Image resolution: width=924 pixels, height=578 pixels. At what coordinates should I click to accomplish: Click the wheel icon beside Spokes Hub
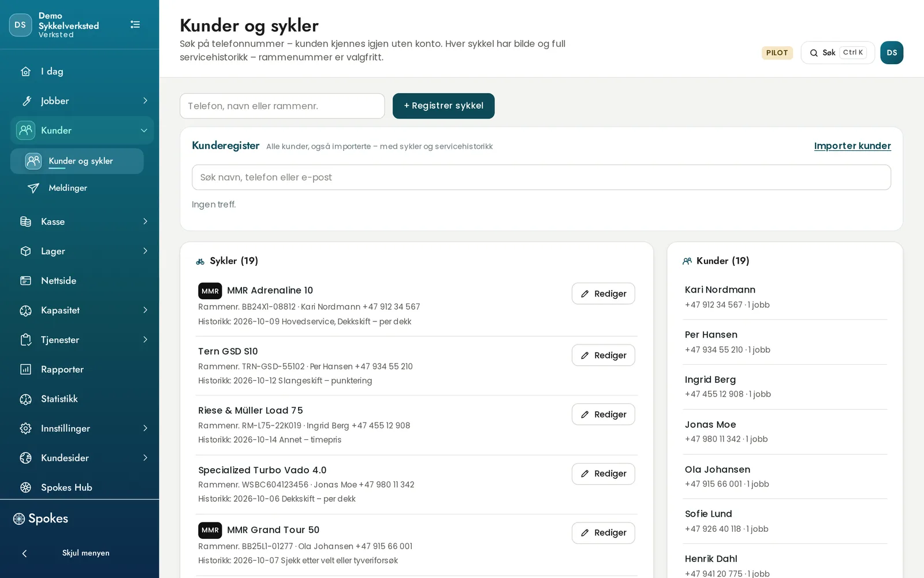coord(25,487)
